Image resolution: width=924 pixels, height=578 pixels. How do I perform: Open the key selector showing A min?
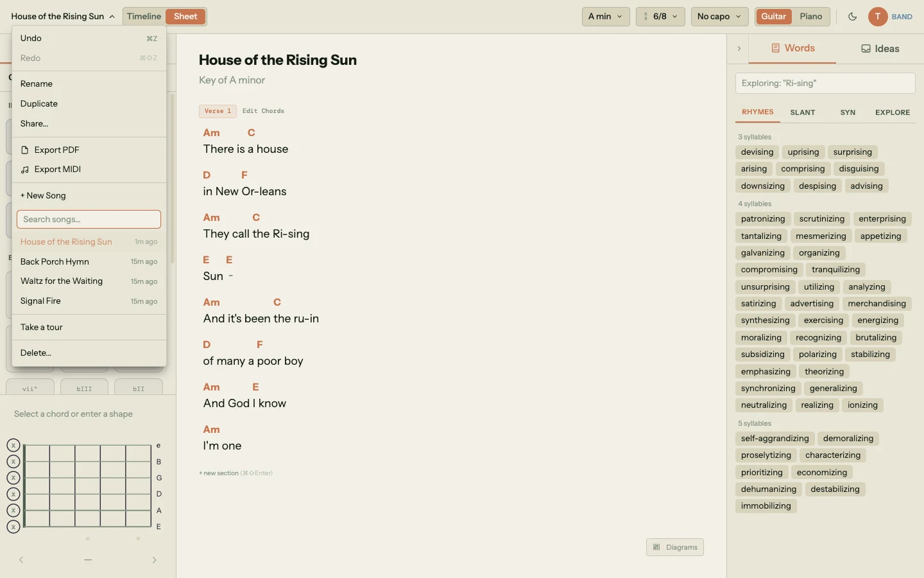(x=604, y=17)
